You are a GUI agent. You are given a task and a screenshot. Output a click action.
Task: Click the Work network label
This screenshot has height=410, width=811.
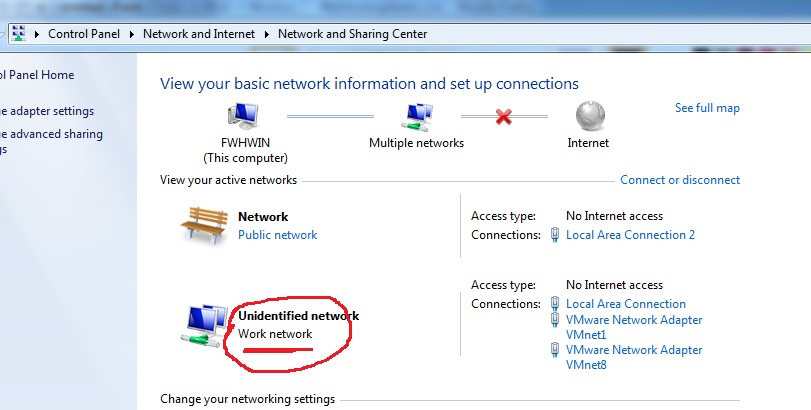coord(275,334)
